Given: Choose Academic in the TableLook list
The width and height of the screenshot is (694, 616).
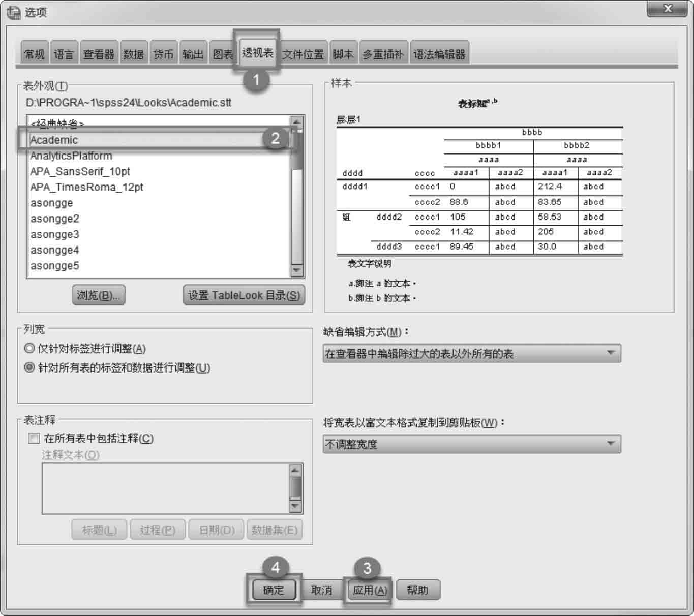Looking at the screenshot, I should 54,140.
